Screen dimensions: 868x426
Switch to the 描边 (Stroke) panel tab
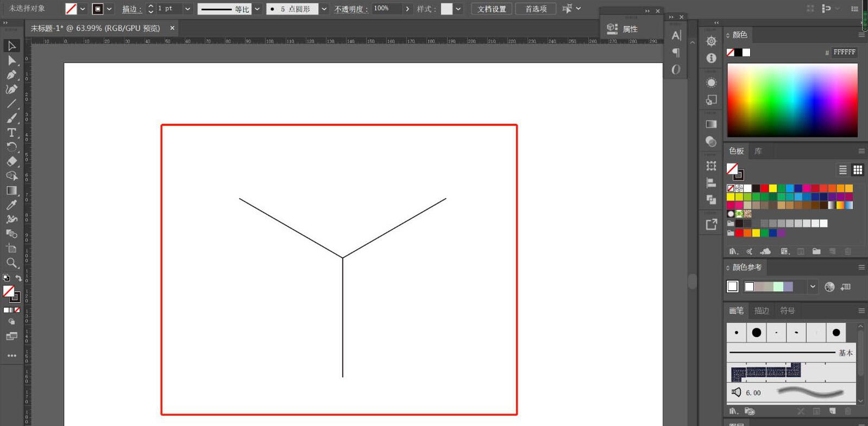click(x=762, y=310)
